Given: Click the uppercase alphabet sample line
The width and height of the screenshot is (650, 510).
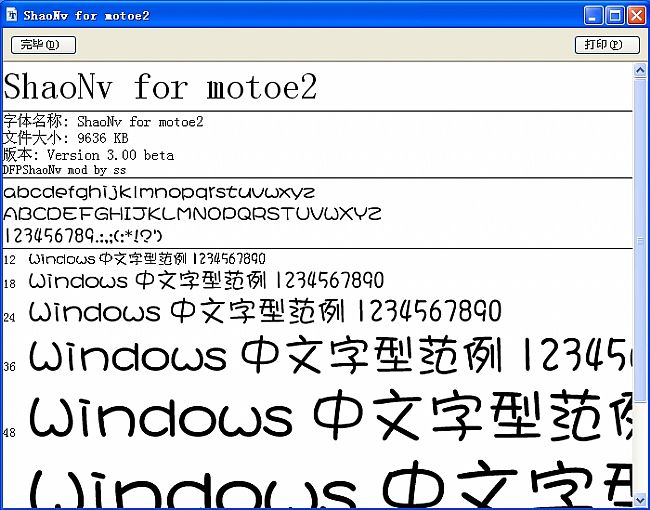Looking at the screenshot, I should 192,214.
